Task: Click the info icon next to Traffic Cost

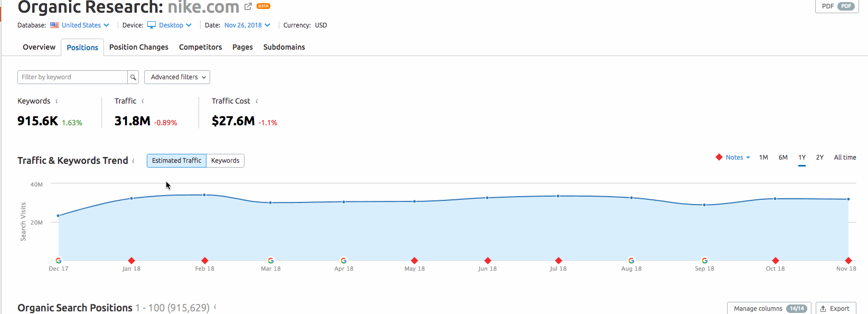Action: 257,101
